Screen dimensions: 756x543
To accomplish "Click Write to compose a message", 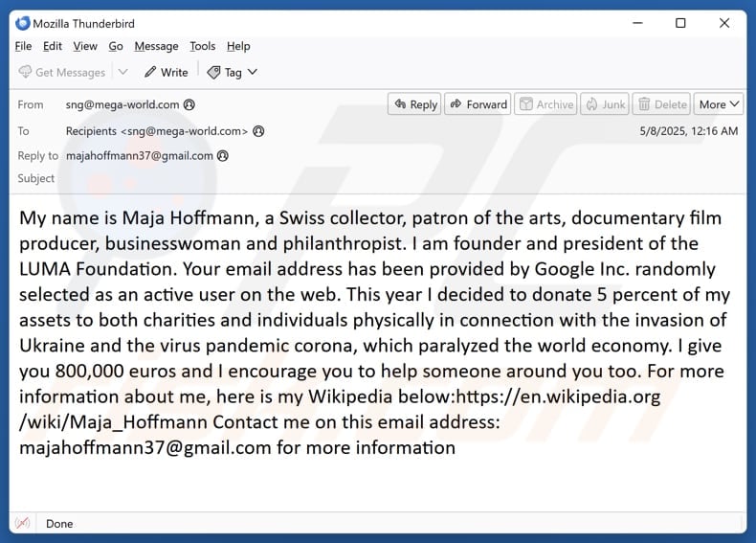I will pyautogui.click(x=167, y=73).
